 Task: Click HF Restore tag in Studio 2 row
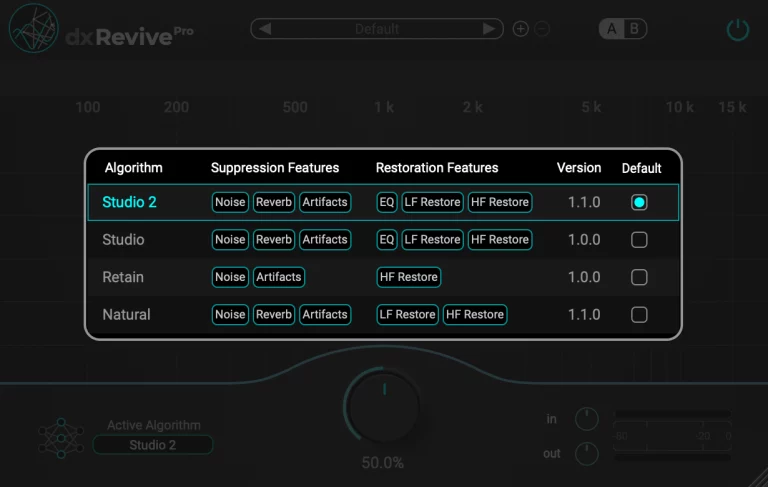click(500, 202)
